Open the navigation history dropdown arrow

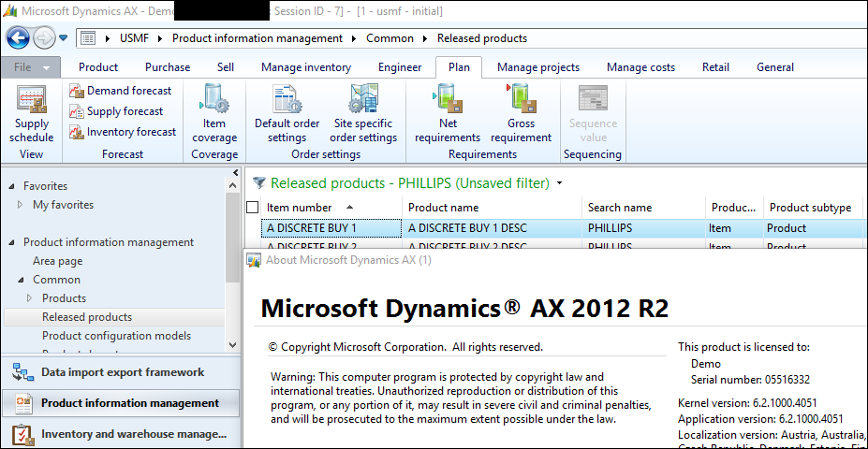(x=63, y=38)
